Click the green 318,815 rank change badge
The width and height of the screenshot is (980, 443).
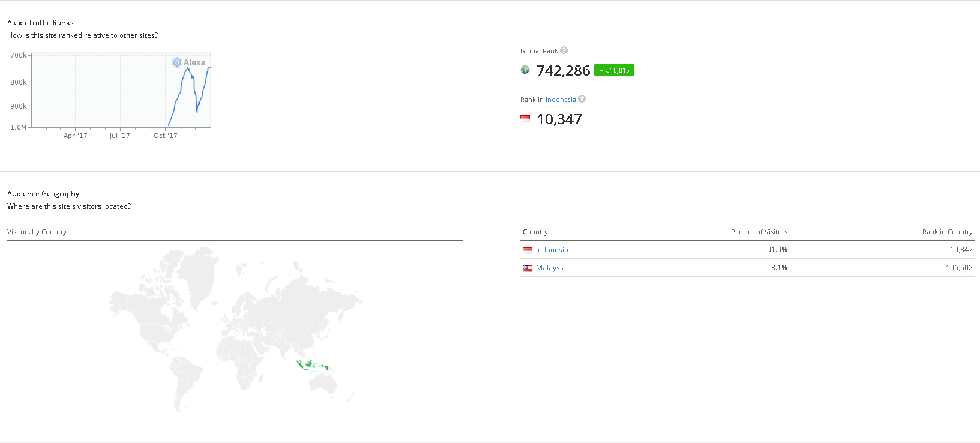(614, 70)
